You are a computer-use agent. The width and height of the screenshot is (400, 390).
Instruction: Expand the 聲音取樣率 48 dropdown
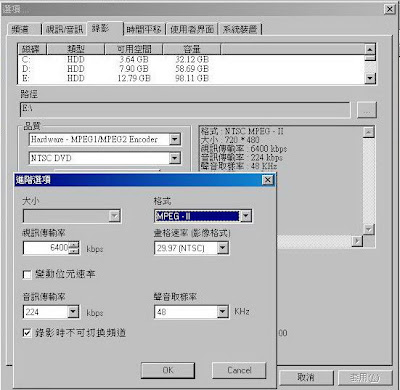[223, 312]
